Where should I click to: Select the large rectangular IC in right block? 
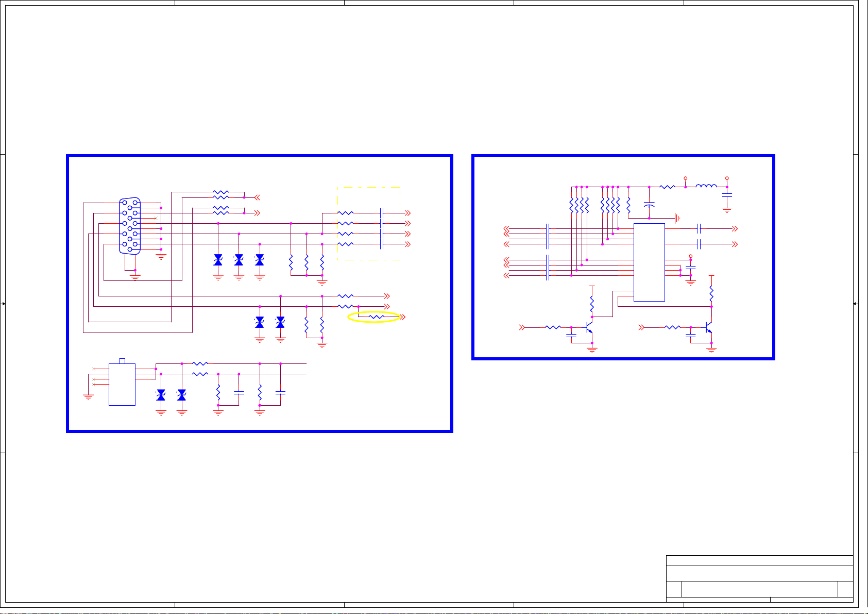click(x=649, y=262)
